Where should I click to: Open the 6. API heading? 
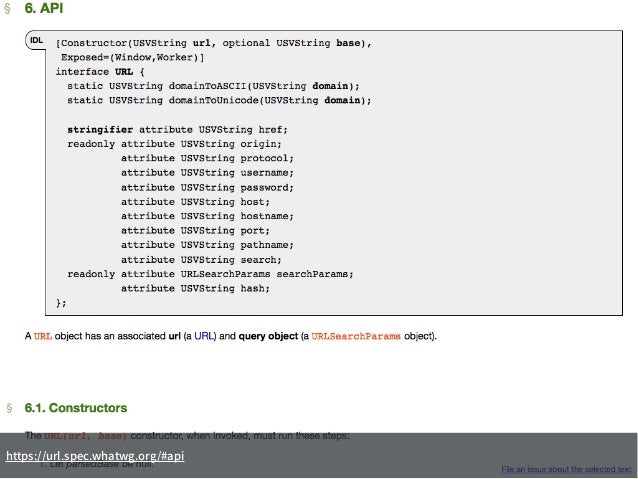(x=44, y=8)
